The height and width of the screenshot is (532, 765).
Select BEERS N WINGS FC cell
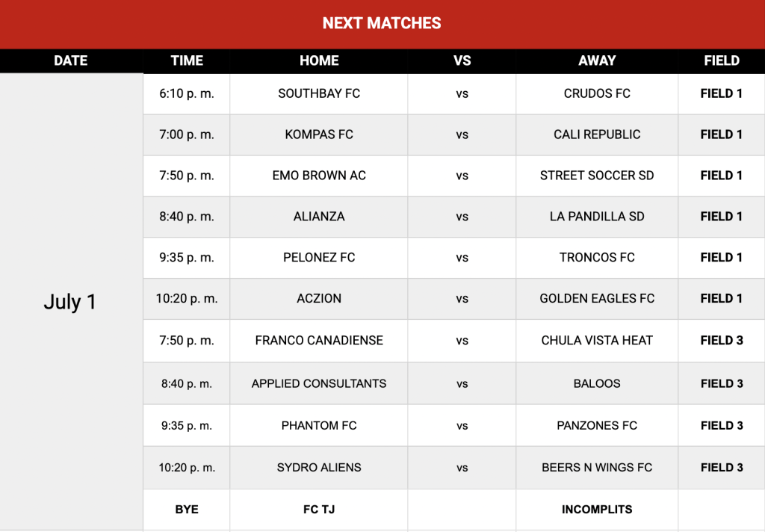coord(597,468)
